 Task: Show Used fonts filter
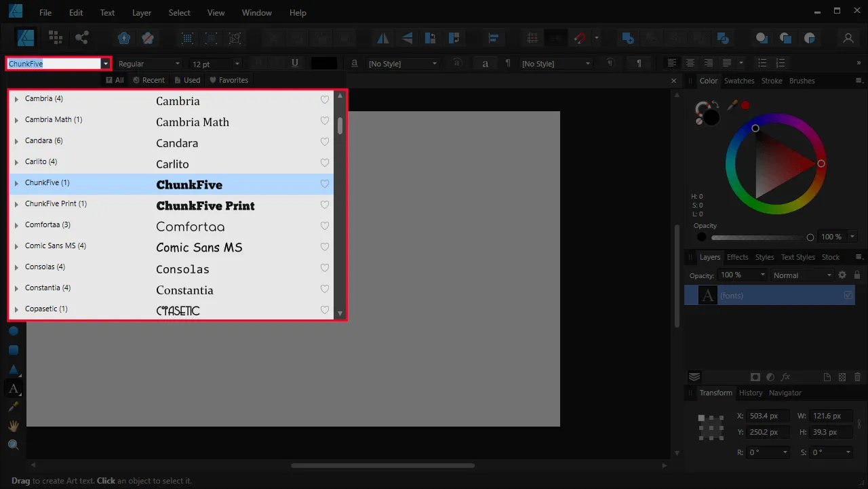pyautogui.click(x=188, y=80)
